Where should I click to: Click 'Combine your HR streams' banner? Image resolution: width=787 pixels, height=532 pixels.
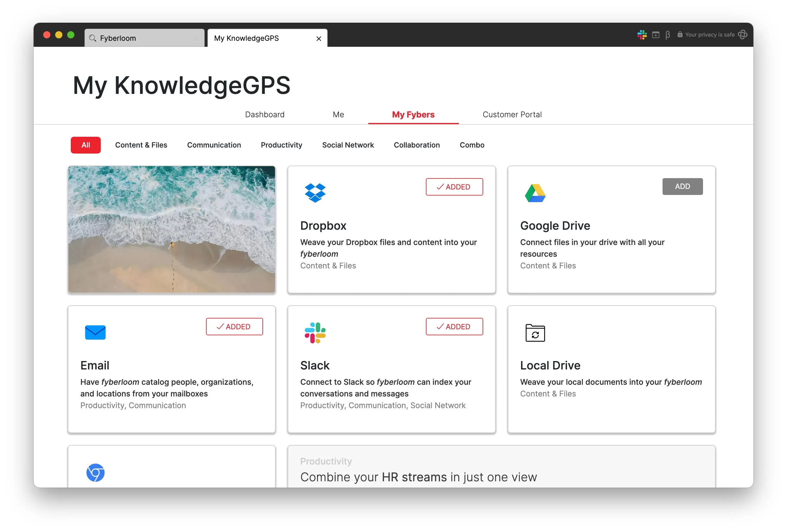click(501, 467)
